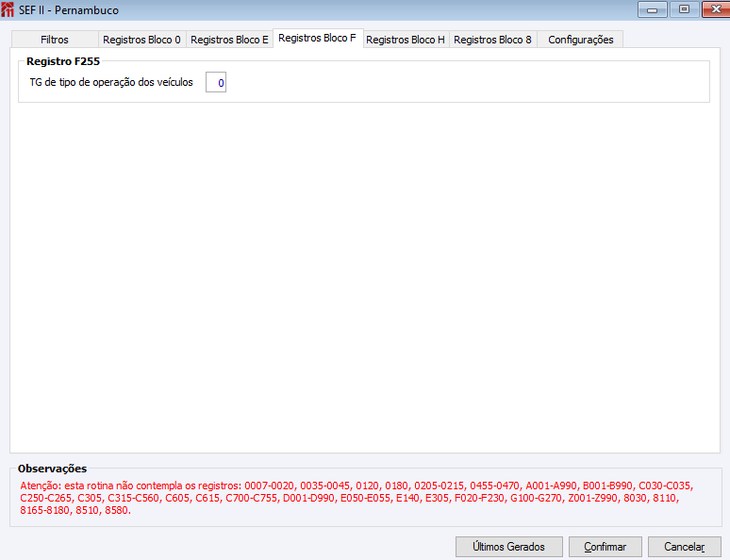Viewport: 730px width, 560px height.
Task: Switch to the Filtros tab
Action: pos(55,40)
